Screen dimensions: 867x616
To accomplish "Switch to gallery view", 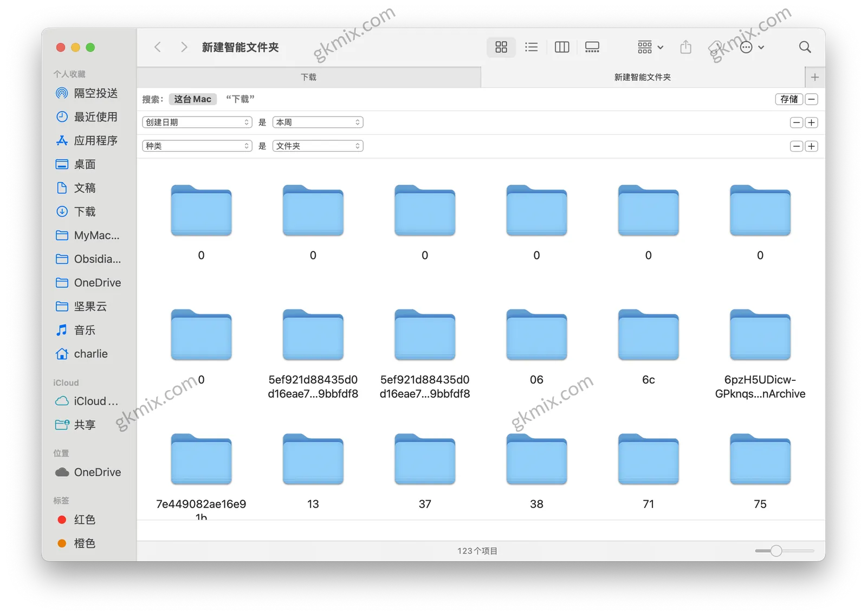I will [x=592, y=47].
